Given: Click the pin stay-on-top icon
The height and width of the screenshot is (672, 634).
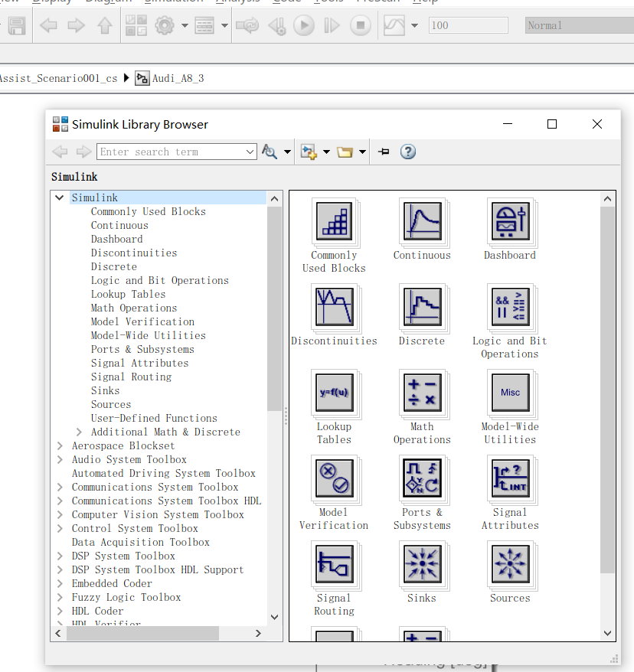Looking at the screenshot, I should point(384,152).
